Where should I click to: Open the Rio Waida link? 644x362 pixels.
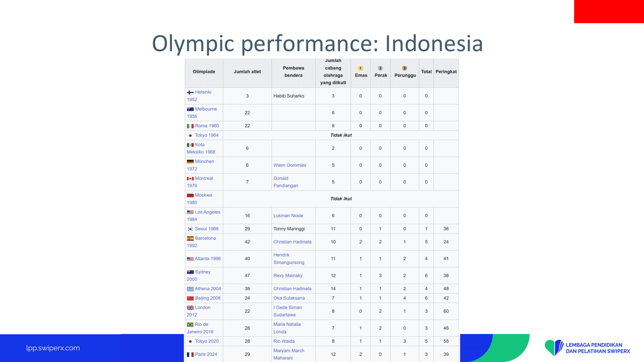[x=284, y=341]
